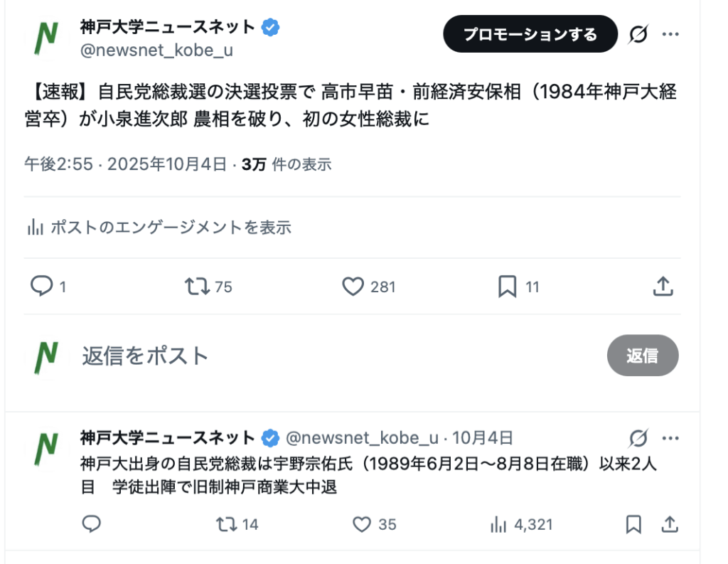Repost the main post with 75 reposts
This screenshot has width=728, height=564.
197,287
